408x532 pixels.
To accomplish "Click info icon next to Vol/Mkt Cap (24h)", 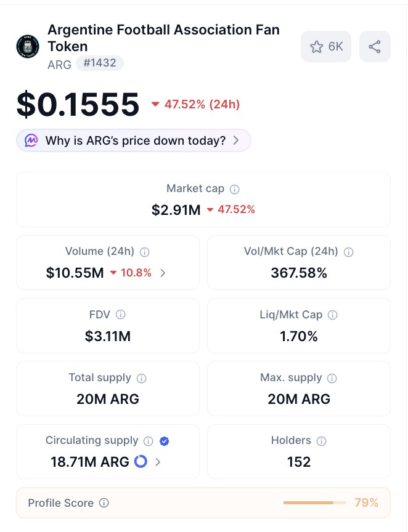I will (x=349, y=252).
